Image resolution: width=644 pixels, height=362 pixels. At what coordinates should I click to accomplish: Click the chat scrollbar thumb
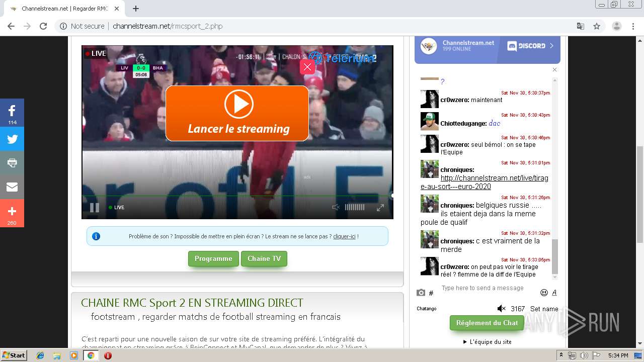coord(555,256)
